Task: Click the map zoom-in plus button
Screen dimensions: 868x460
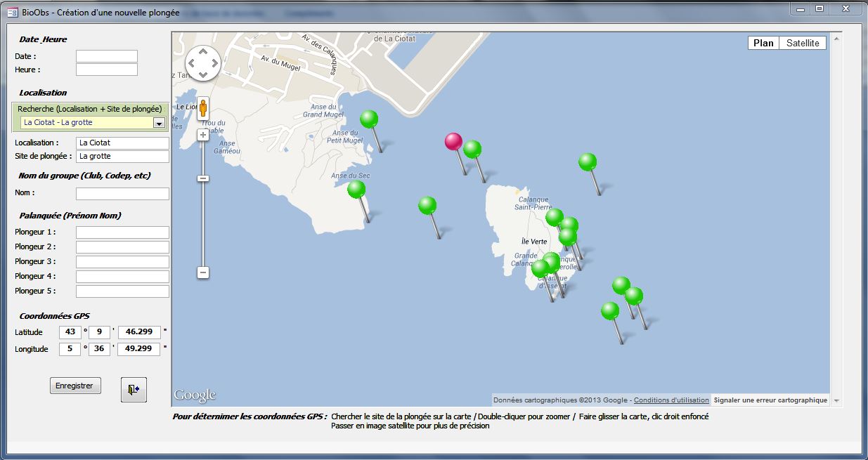Action: [203, 134]
